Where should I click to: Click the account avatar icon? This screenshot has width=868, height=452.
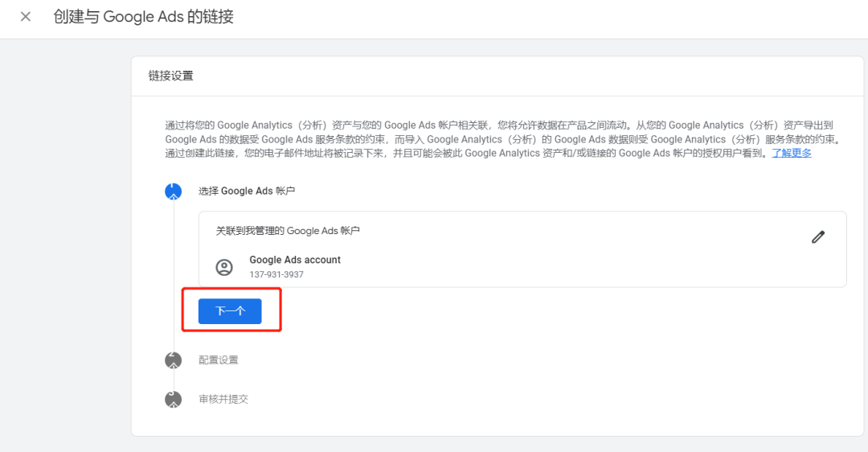click(224, 267)
